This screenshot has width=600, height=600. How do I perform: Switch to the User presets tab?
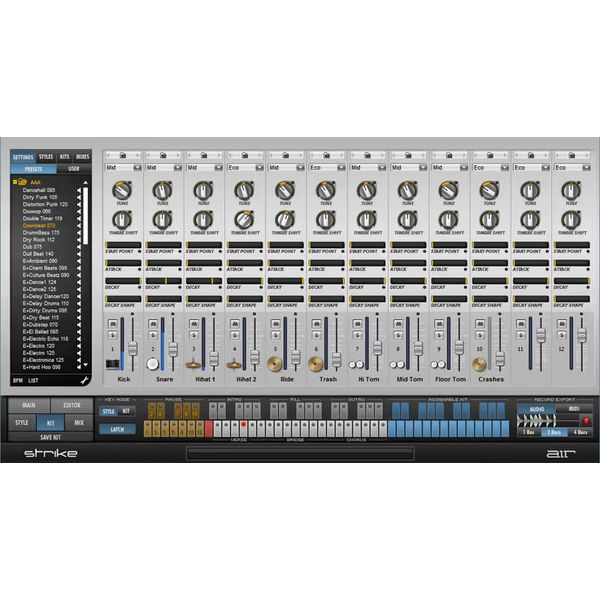[73, 169]
